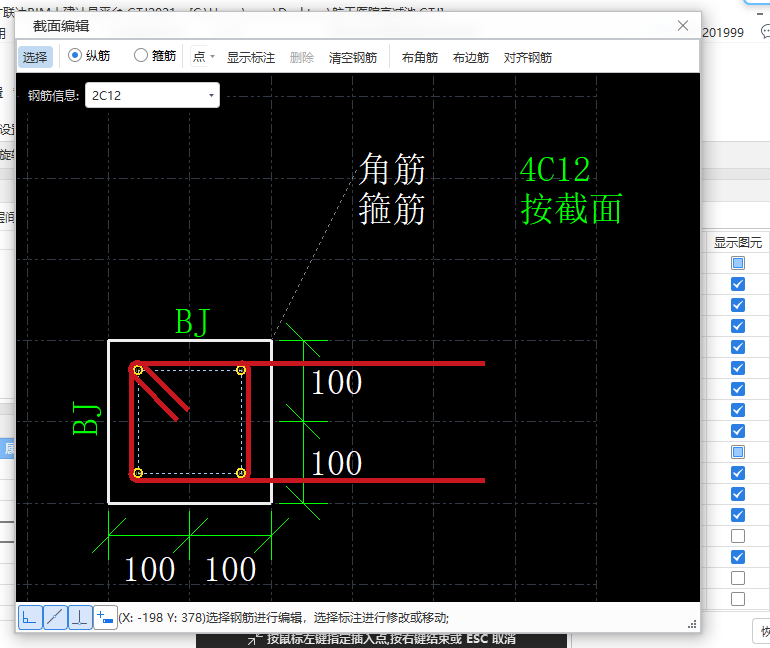Select the green 4C12 annotation
Viewport: 770px width, 648px height.
point(555,169)
